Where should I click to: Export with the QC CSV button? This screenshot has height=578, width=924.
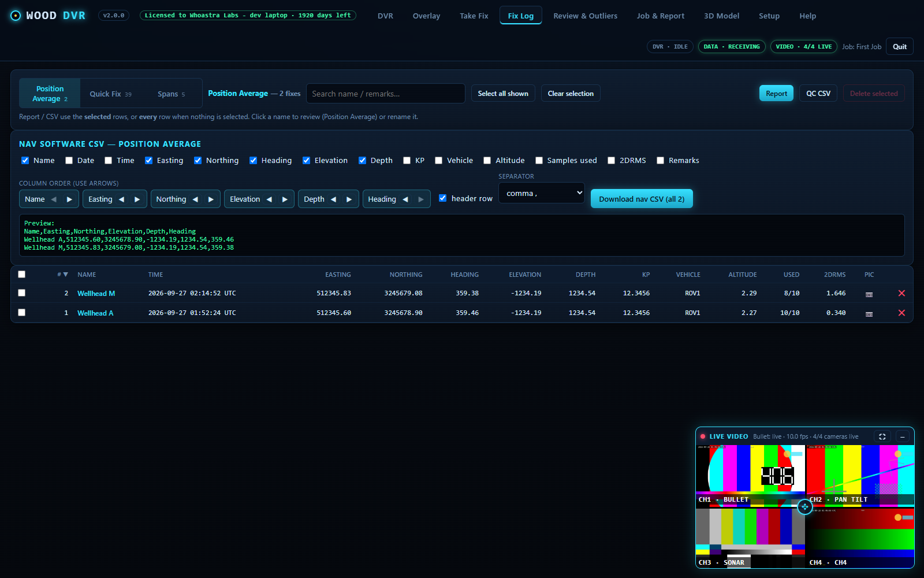tap(818, 94)
